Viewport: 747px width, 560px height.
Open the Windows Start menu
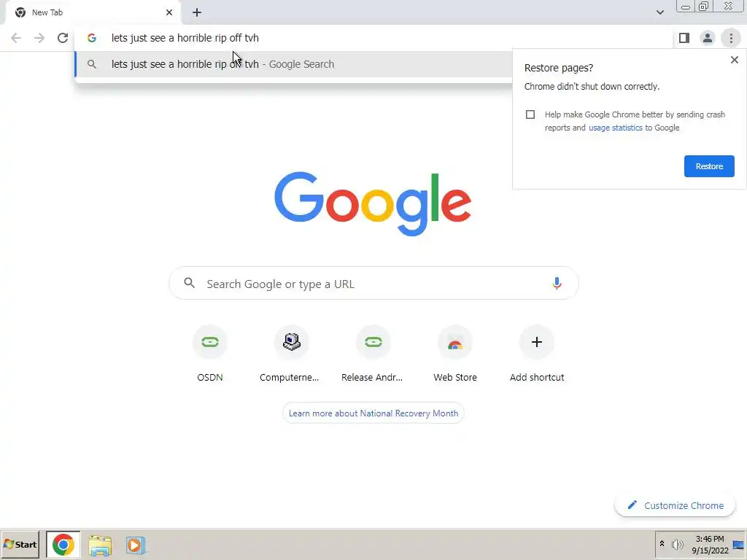click(x=20, y=544)
